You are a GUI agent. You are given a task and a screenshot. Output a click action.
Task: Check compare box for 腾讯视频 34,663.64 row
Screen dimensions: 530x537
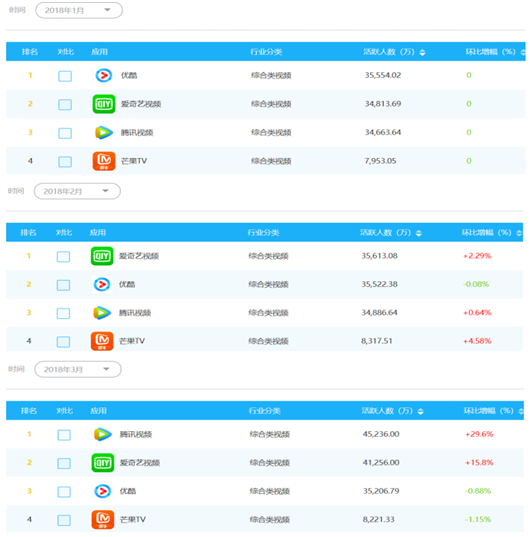[x=65, y=133]
